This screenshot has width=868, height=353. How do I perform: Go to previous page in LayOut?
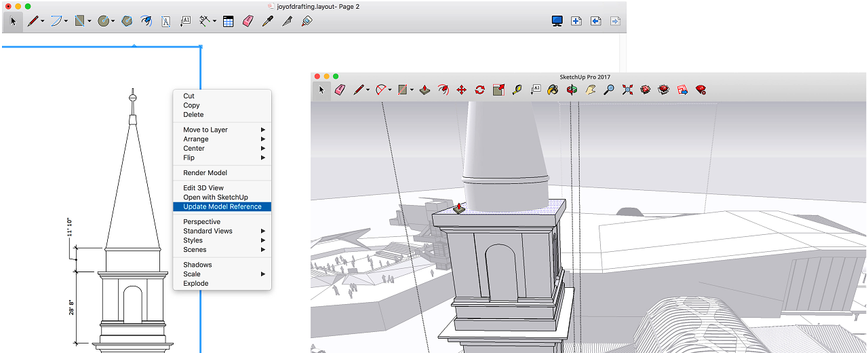(596, 21)
